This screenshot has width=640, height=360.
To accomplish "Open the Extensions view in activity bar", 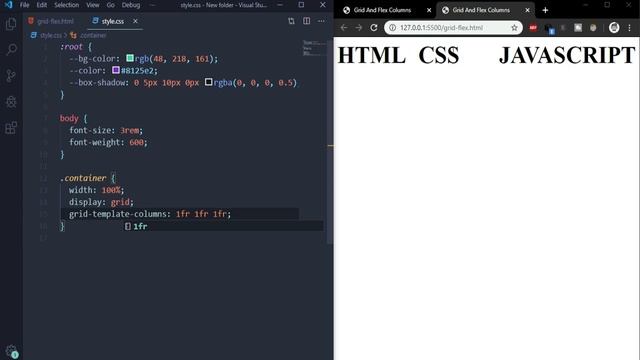I will 11,127.
